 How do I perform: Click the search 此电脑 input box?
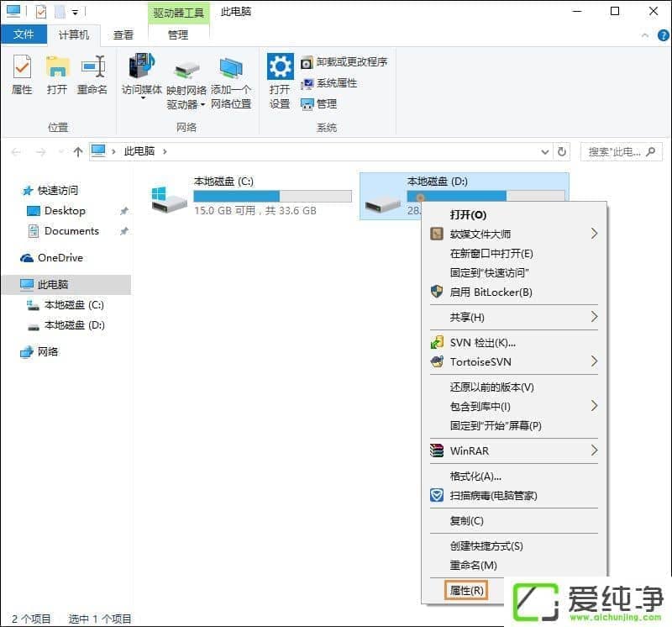[x=613, y=151]
